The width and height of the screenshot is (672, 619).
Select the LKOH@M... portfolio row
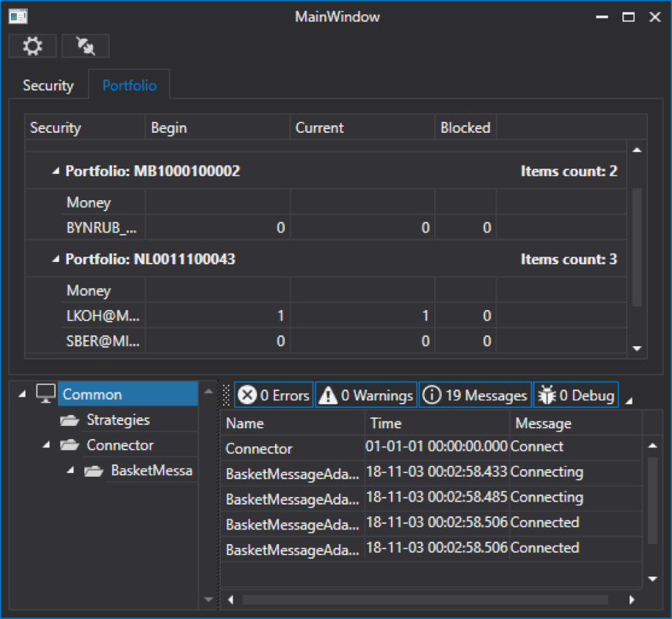tap(104, 316)
